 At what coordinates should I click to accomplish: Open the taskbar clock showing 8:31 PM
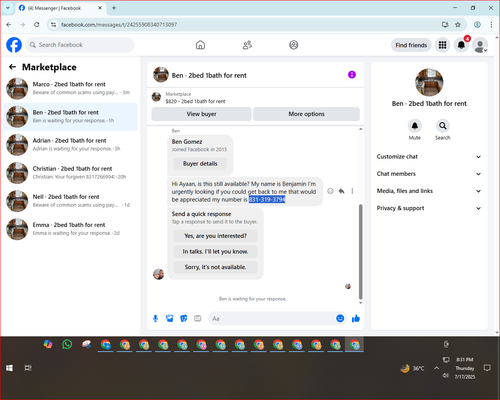pos(465,368)
